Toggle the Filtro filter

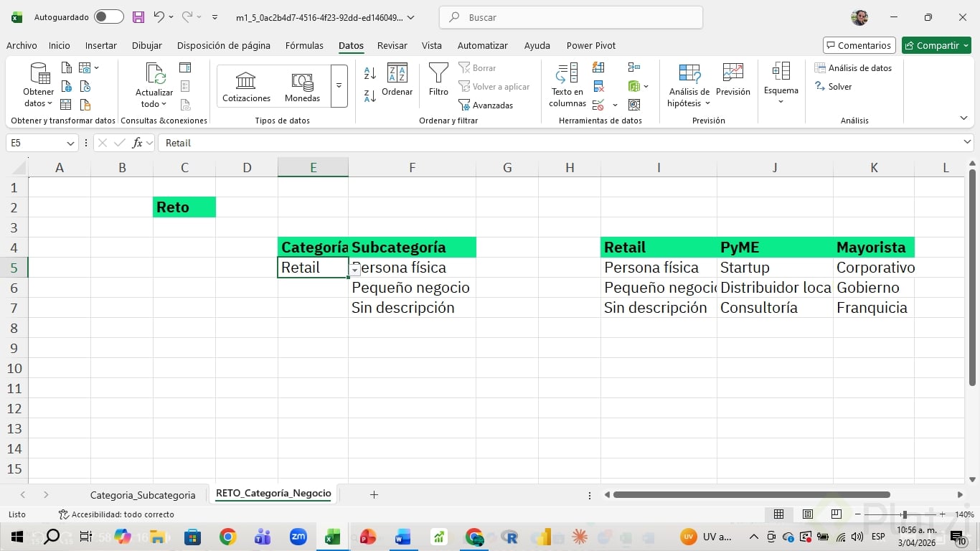pos(438,80)
